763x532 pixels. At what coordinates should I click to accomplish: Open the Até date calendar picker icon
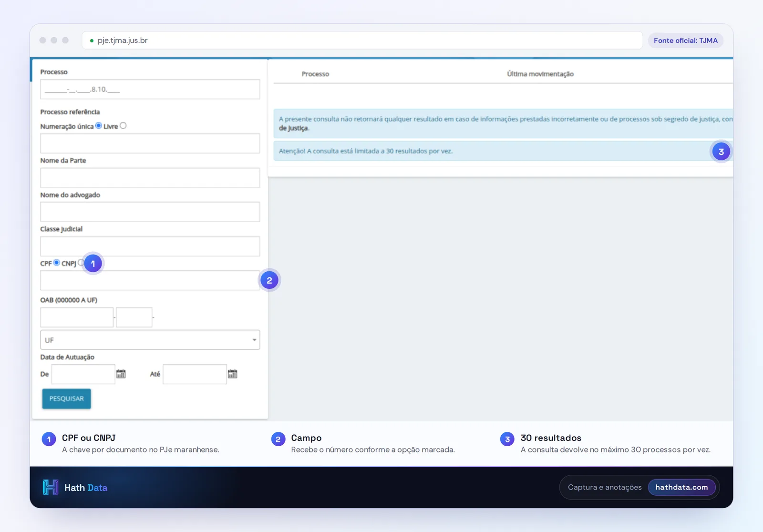[x=233, y=374]
